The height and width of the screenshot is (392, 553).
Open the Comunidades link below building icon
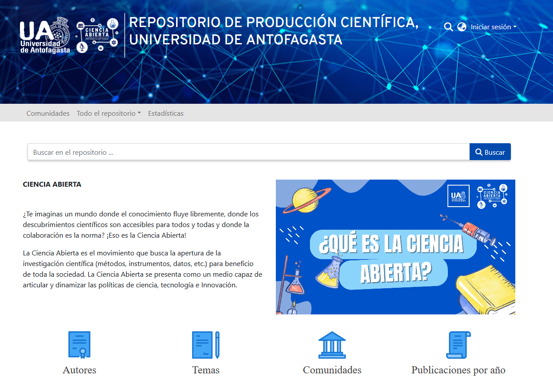pos(332,370)
